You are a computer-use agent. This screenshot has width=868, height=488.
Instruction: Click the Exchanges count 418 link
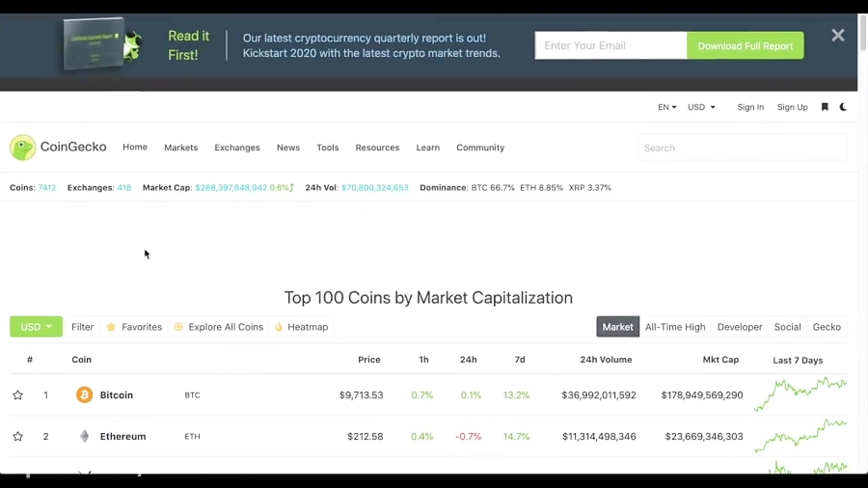pyautogui.click(x=124, y=187)
